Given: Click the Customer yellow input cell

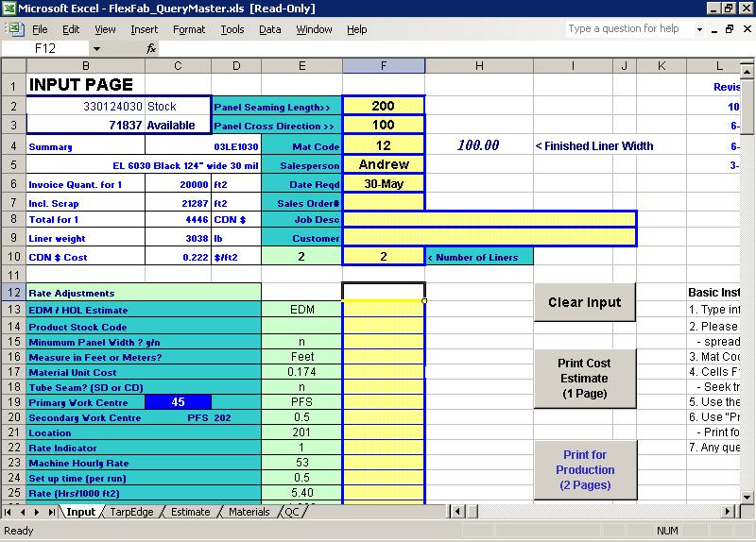Looking at the screenshot, I should coord(490,238).
